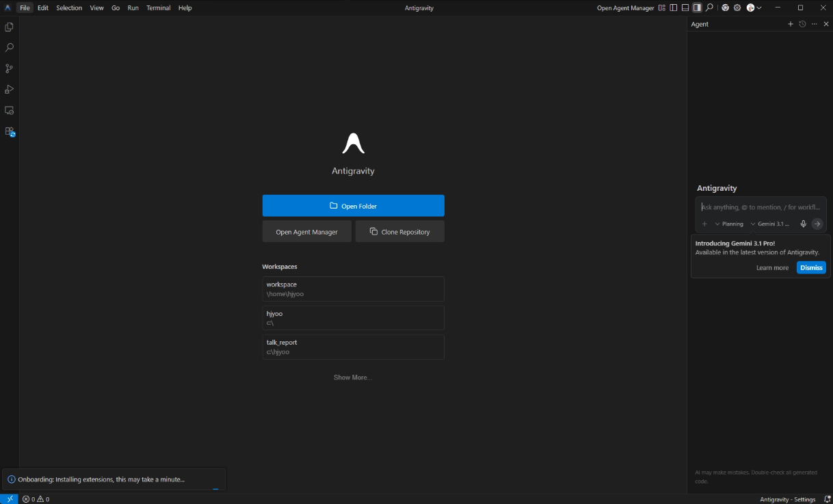The width and height of the screenshot is (833, 504).
Task: Open the Selection menu
Action: tap(69, 8)
